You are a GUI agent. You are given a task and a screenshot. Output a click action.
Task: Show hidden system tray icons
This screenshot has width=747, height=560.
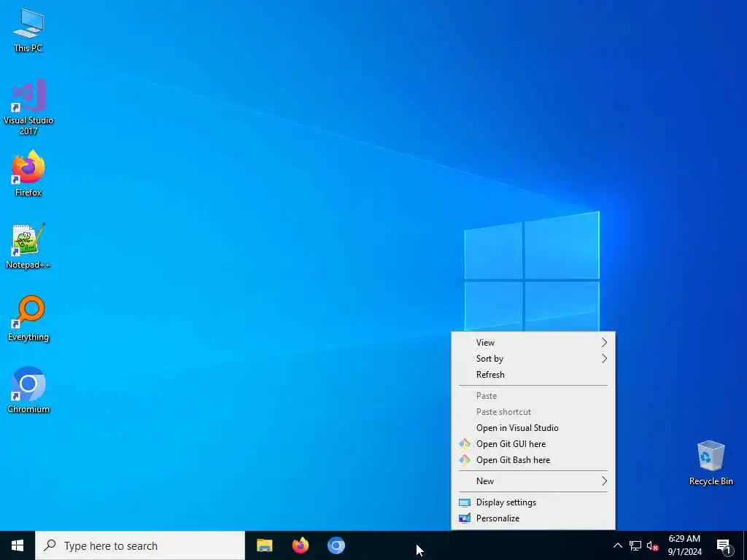(617, 545)
